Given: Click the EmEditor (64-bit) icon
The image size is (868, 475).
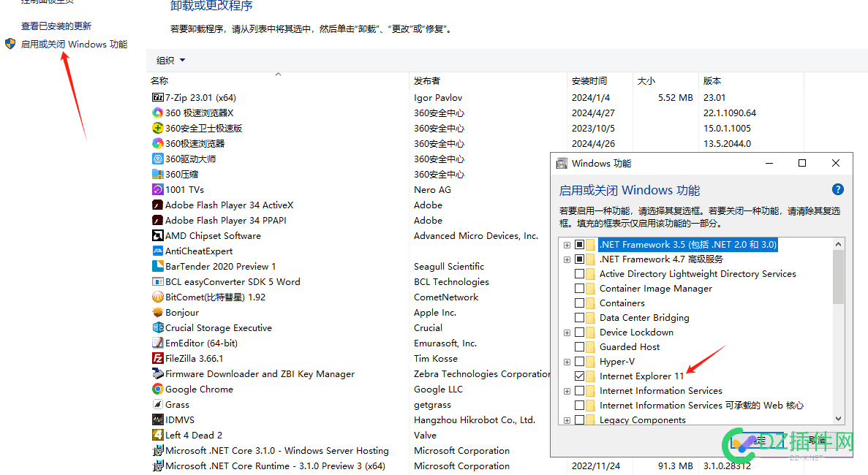Looking at the screenshot, I should tap(158, 343).
